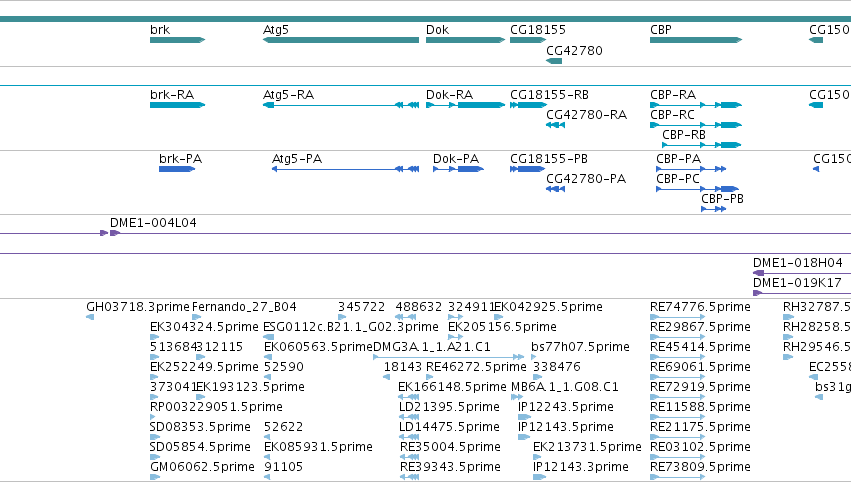Click the 338476 EST label
This screenshot has width=851, height=482.
[x=557, y=367]
